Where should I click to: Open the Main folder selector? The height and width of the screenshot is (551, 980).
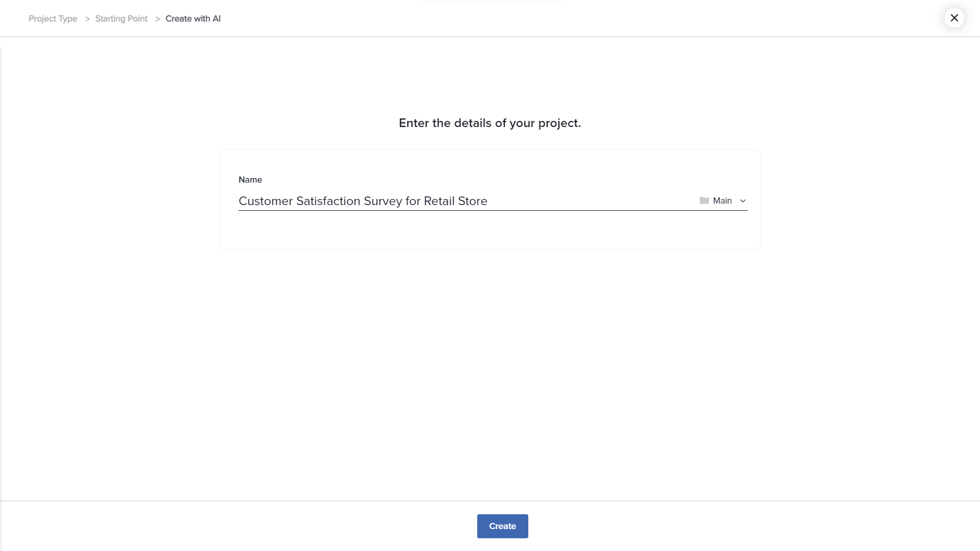[722, 201]
